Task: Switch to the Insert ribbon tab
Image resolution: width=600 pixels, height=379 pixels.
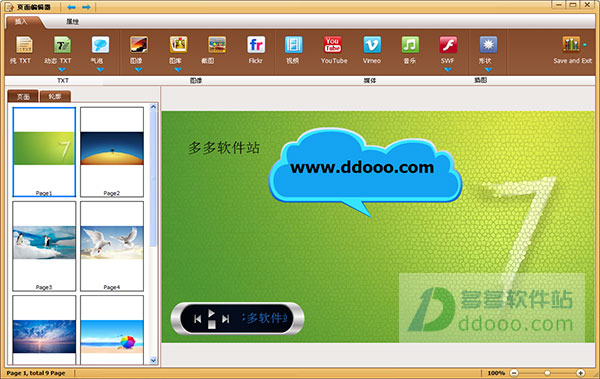Action: coord(21,21)
